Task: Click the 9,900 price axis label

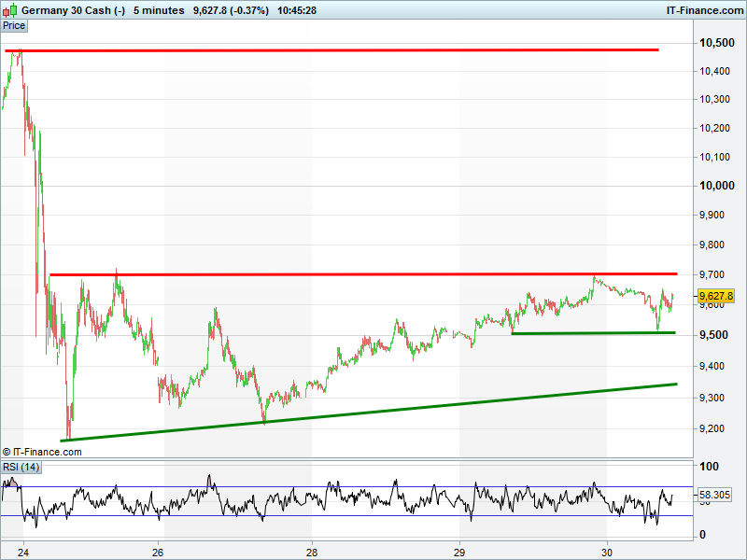Action: coord(712,215)
